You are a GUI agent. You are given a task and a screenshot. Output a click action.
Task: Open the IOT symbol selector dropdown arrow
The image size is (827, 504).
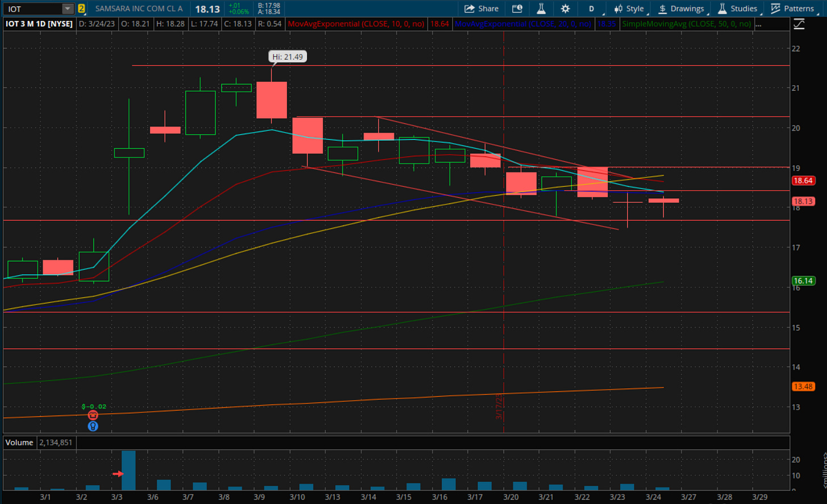click(x=68, y=9)
